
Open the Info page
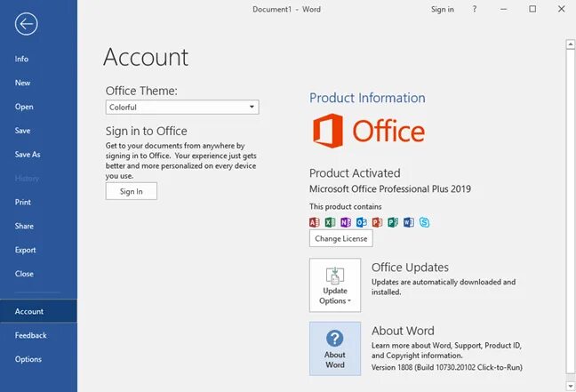tap(22, 59)
